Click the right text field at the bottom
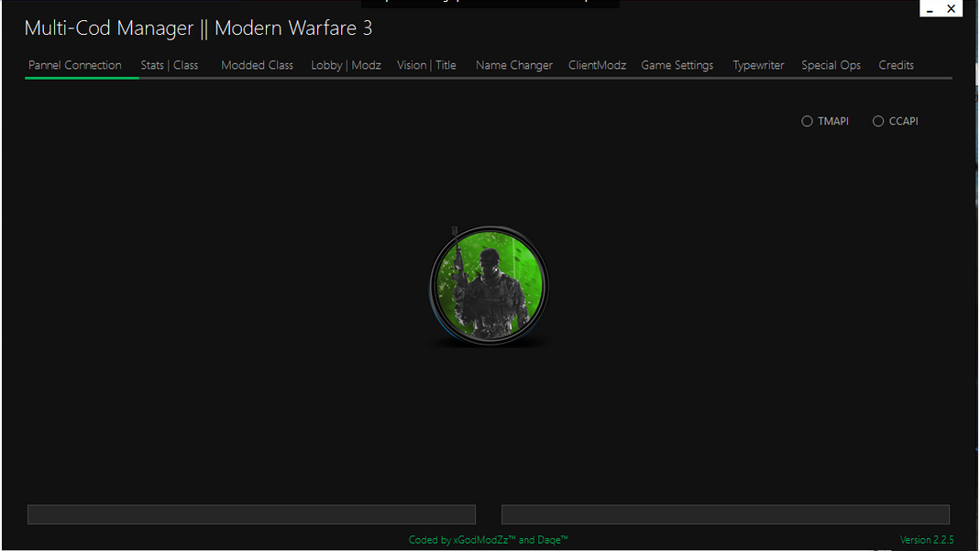 click(725, 514)
